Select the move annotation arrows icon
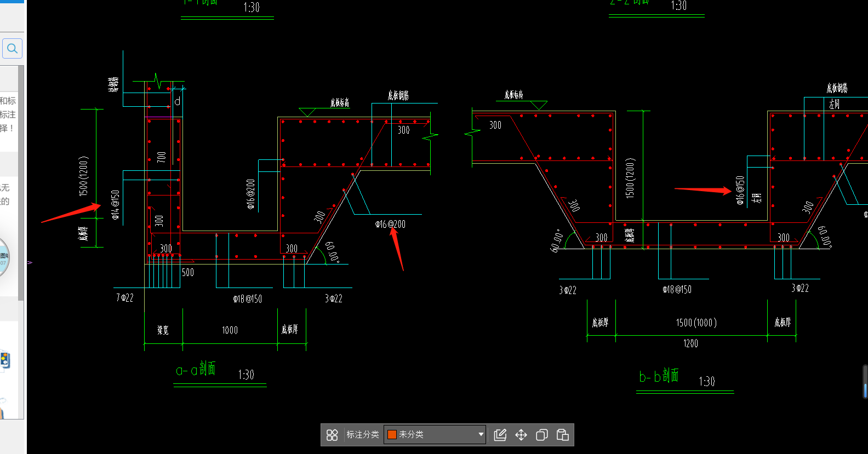Image resolution: width=868 pixels, height=454 pixels. (521, 435)
